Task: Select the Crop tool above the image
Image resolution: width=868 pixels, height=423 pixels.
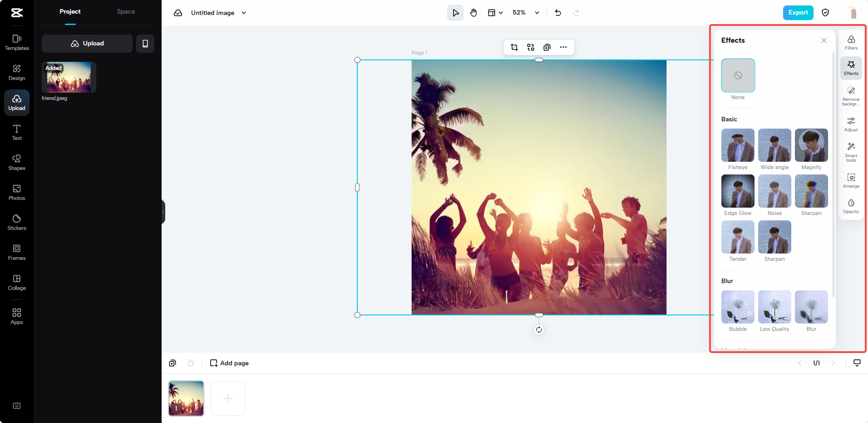Action: click(x=514, y=47)
